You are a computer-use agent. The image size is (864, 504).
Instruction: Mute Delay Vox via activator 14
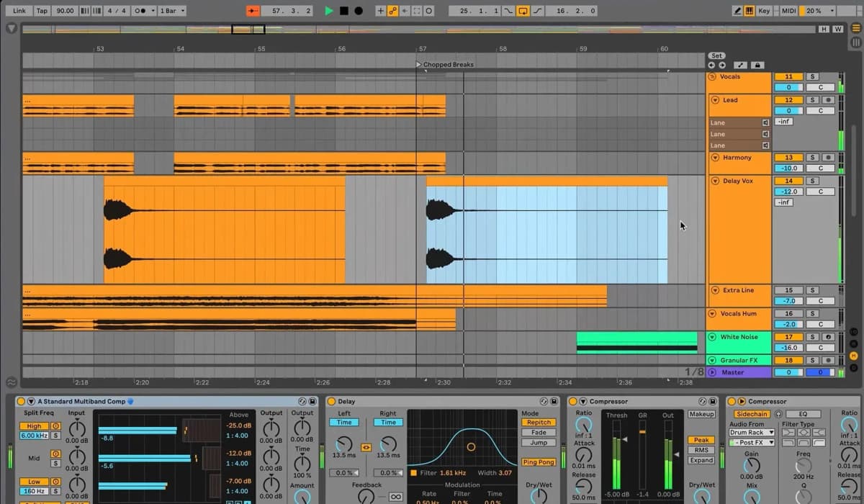(788, 181)
